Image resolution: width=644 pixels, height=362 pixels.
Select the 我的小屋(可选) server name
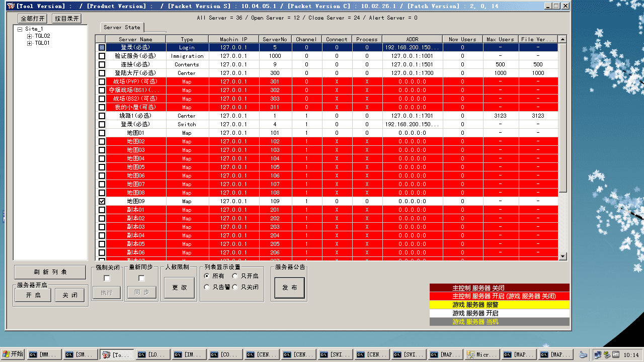click(135, 108)
